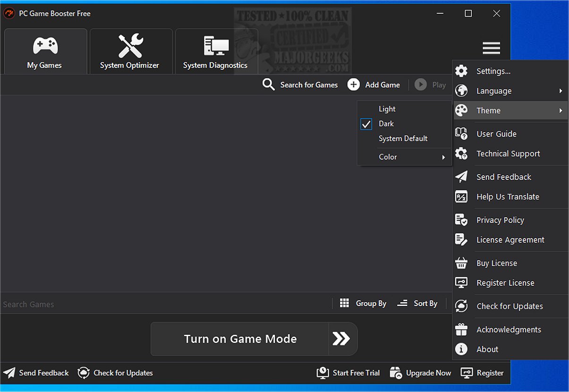The width and height of the screenshot is (569, 392).
Task: Click the Buy License basket icon
Action: 461,263
